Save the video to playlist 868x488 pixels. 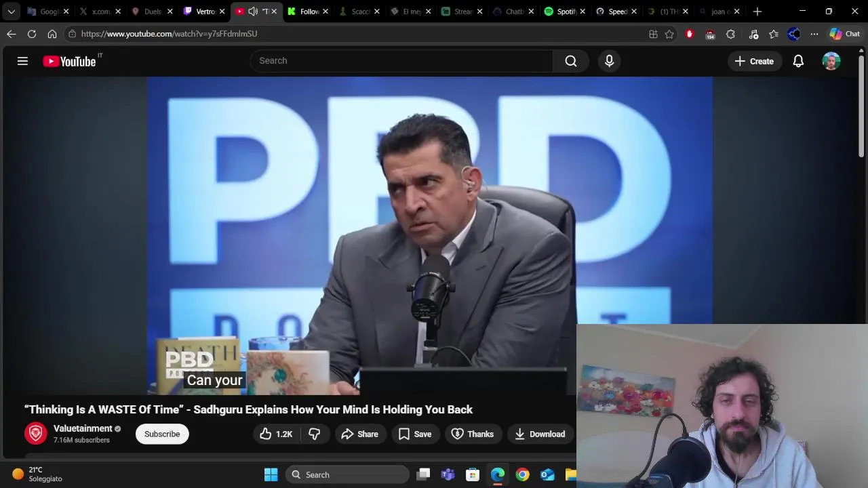point(415,434)
